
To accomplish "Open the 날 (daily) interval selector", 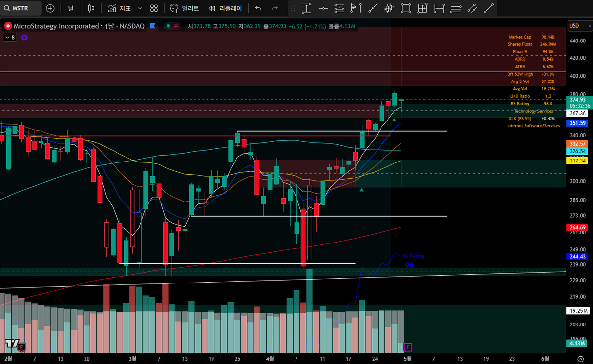I will (71, 8).
